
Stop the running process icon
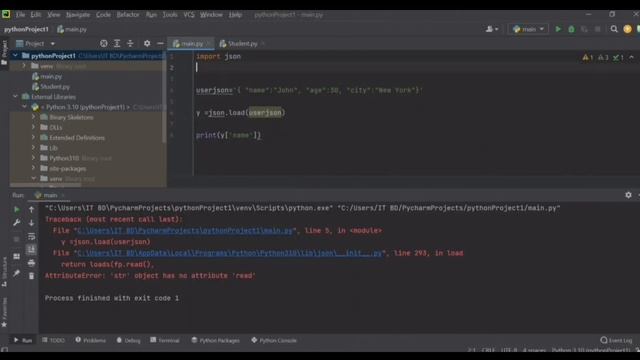(x=598, y=29)
